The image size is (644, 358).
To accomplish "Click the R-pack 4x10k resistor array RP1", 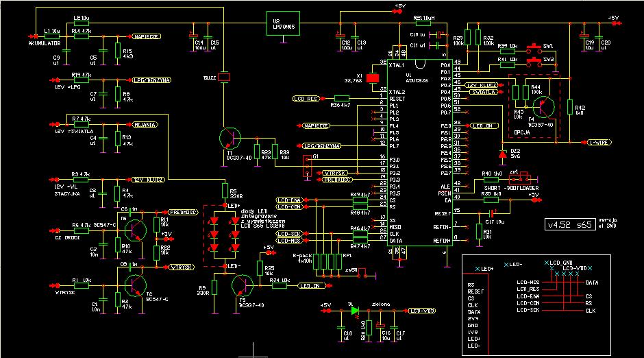I will coord(330,261).
